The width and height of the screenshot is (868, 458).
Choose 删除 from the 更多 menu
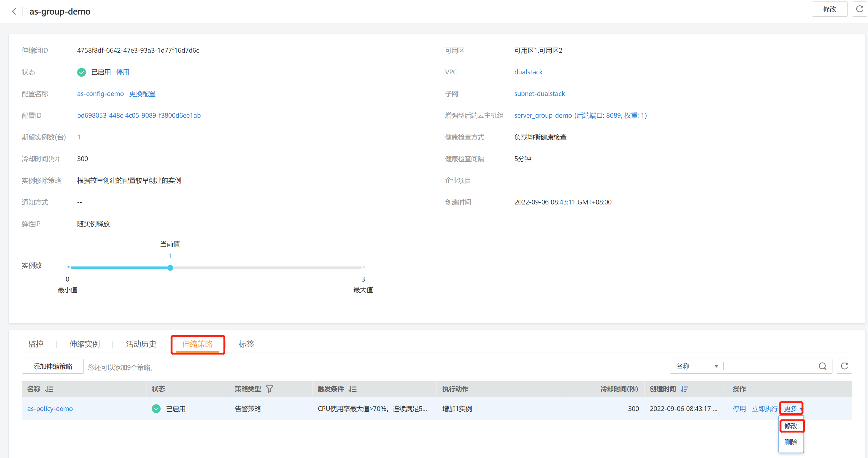click(x=791, y=442)
